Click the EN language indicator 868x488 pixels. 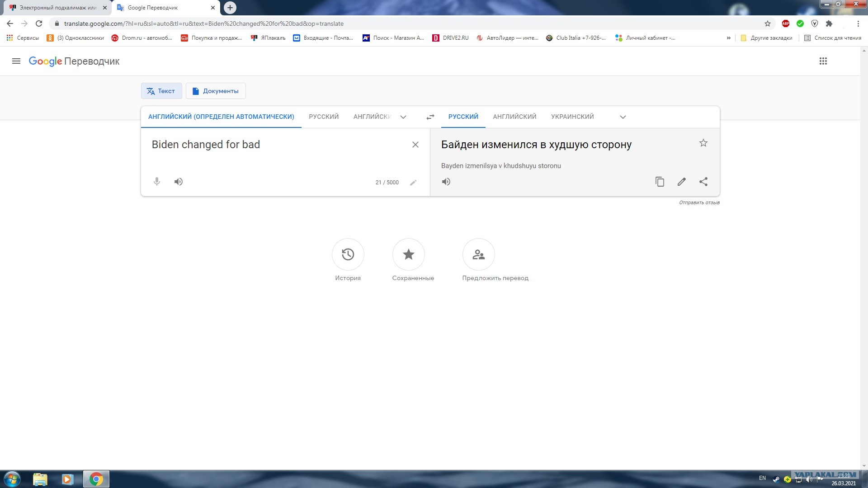[x=762, y=478]
